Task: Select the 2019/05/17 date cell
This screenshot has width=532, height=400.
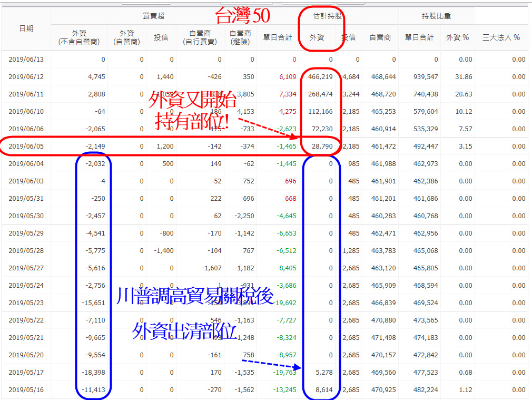Action: (26, 373)
